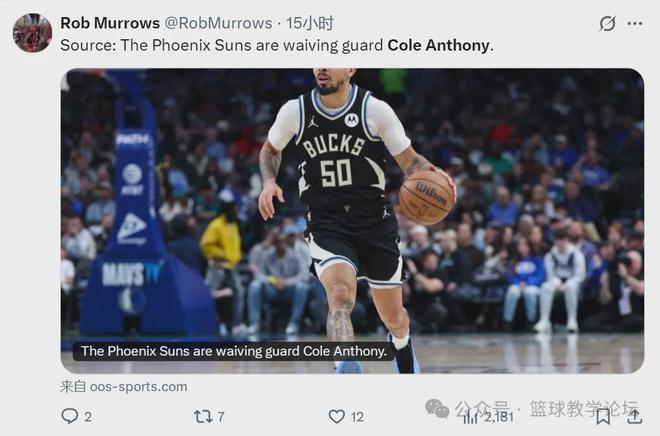The height and width of the screenshot is (436, 660).
Task: Click the retweet count 7
Action: pos(221,416)
